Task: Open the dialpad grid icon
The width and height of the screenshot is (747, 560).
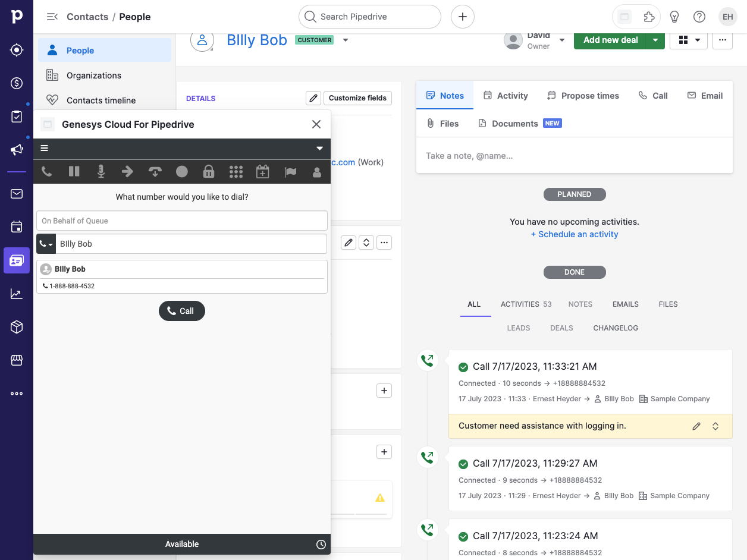Action: pyautogui.click(x=236, y=172)
